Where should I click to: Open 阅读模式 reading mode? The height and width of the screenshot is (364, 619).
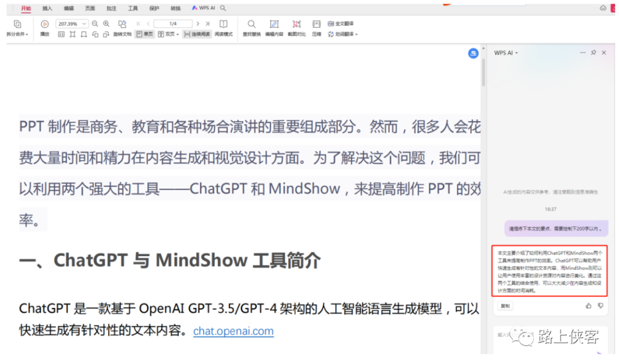(x=224, y=29)
